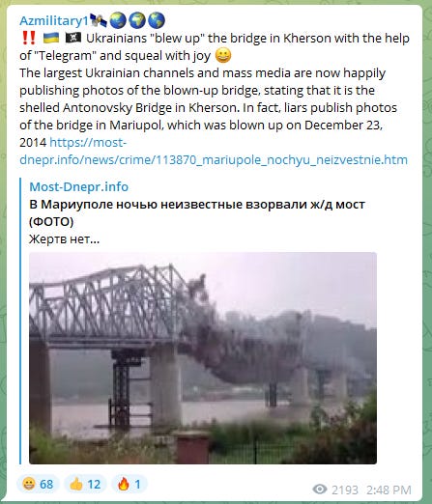Click the 'Жертв нет...' preview description
Viewport: 432px width, 504px height.
[65, 239]
